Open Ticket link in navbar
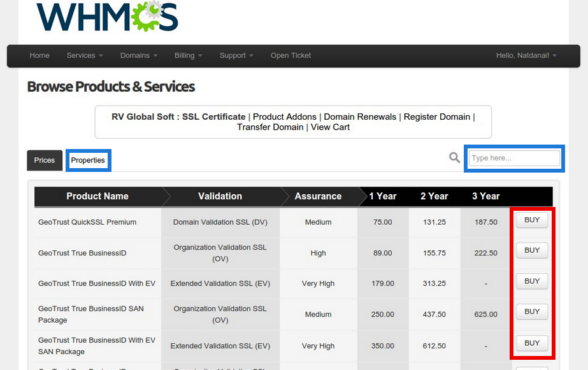 tap(290, 55)
